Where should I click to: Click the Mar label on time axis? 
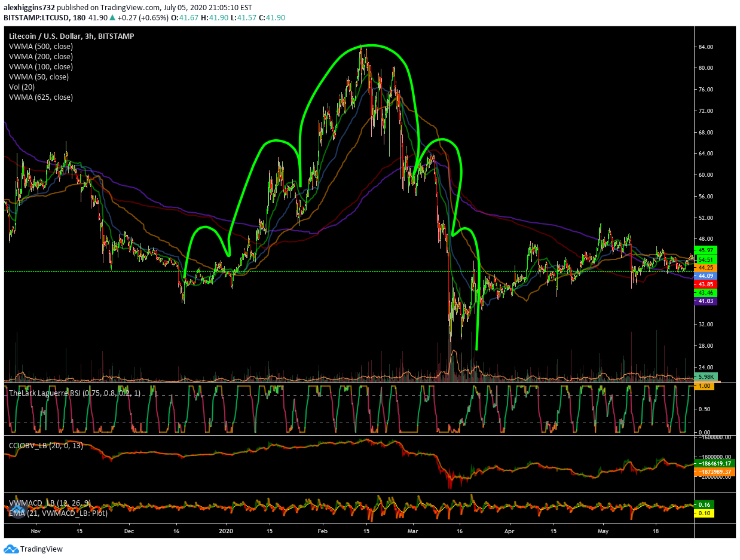click(414, 530)
